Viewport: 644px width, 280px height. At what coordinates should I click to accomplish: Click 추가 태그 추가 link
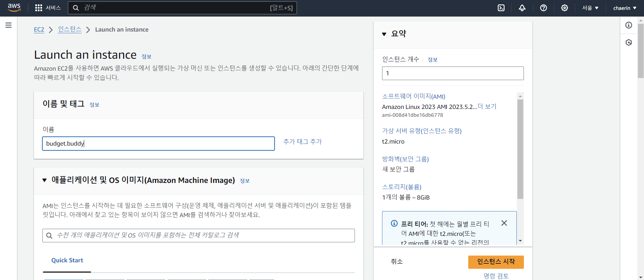[x=303, y=142]
